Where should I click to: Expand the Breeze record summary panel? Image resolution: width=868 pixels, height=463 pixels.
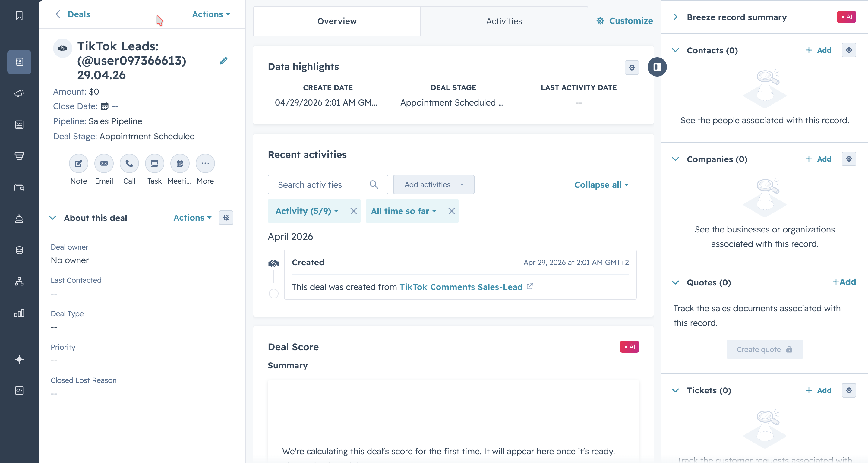click(x=675, y=17)
